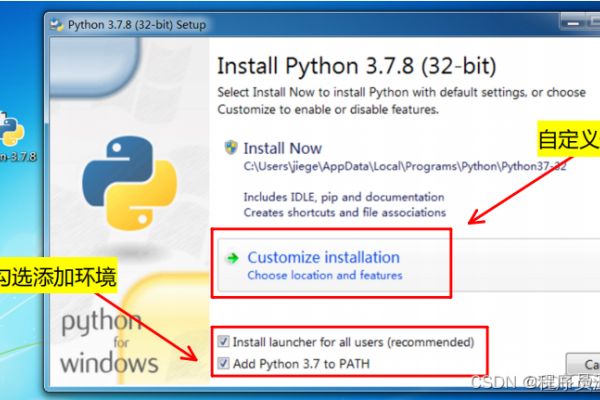Click 'Includes IDLE, pip and documentation' text
Screen dimensions: 600x400
pos(344,197)
